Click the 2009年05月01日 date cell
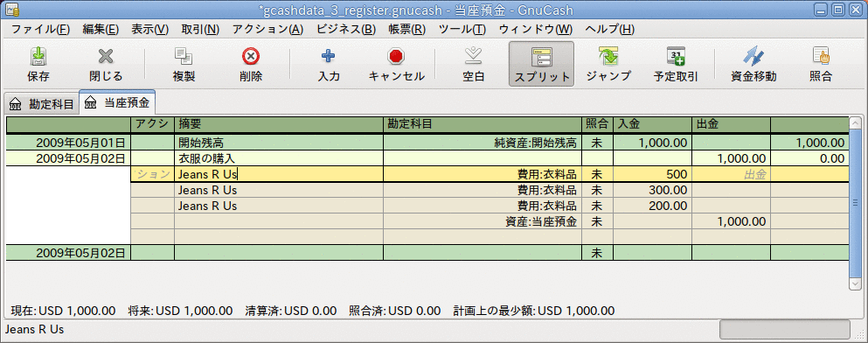Image resolution: width=868 pixels, height=343 pixels. pyautogui.click(x=69, y=143)
